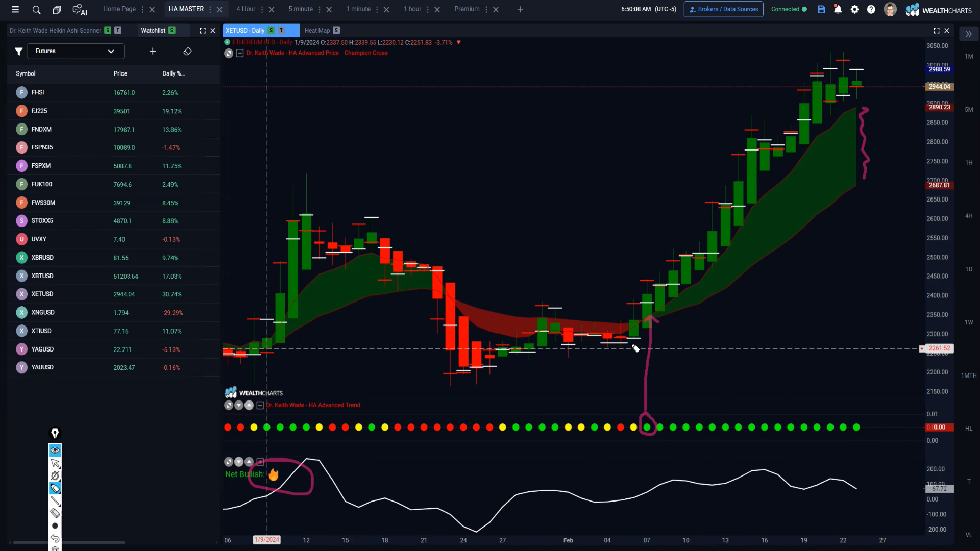This screenshot has width=980, height=551.
Task: Move HA Advanced Trend pane up
Action: click(x=249, y=405)
